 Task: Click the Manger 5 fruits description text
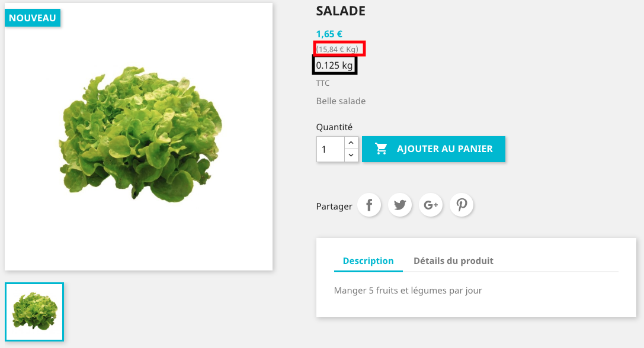[408, 291]
